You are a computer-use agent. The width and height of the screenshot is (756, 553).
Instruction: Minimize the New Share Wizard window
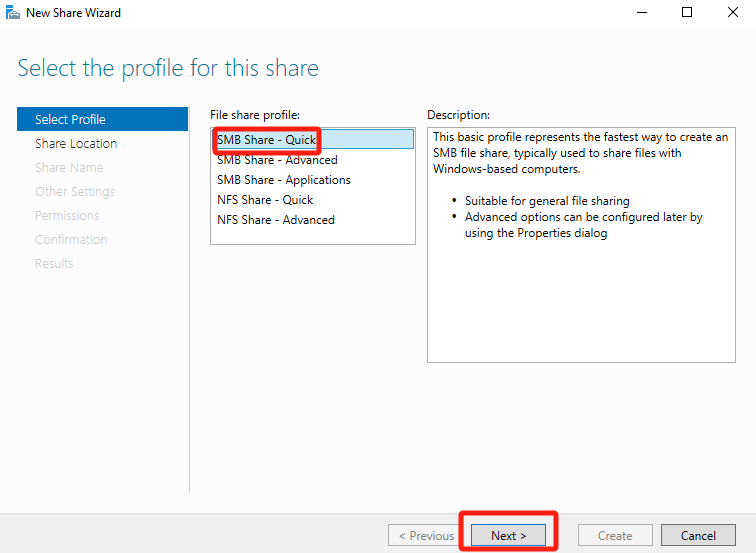point(640,13)
